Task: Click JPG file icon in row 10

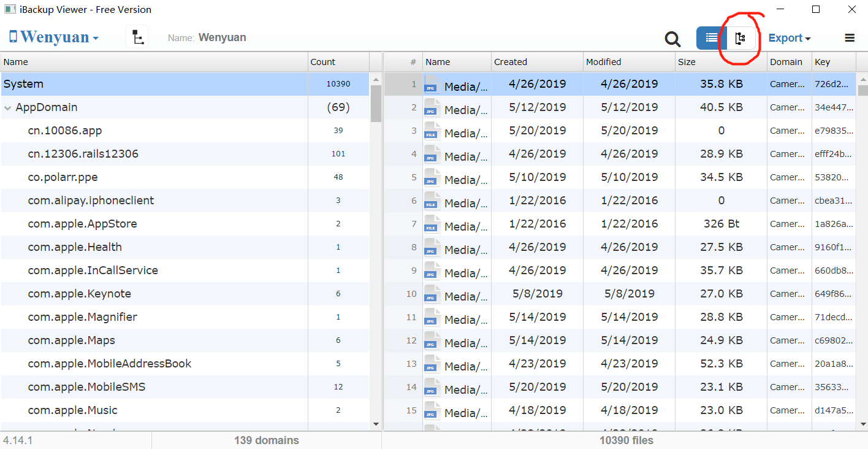Action: click(x=433, y=294)
